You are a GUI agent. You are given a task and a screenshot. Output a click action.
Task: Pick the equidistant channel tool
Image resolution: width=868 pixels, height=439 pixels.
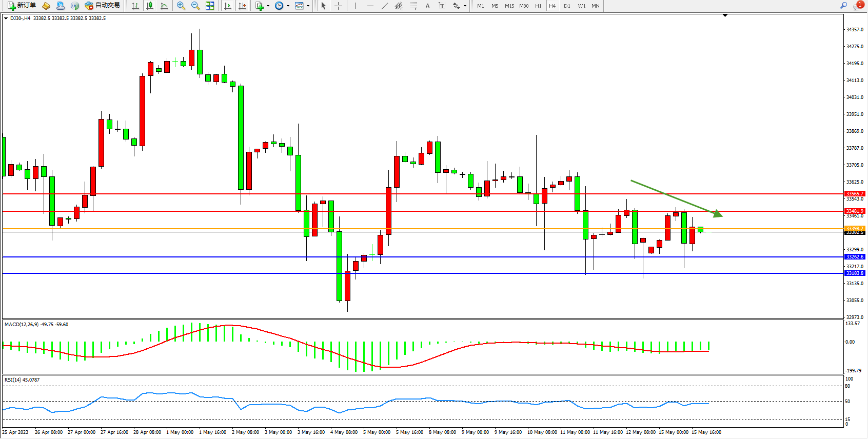pyautogui.click(x=399, y=6)
